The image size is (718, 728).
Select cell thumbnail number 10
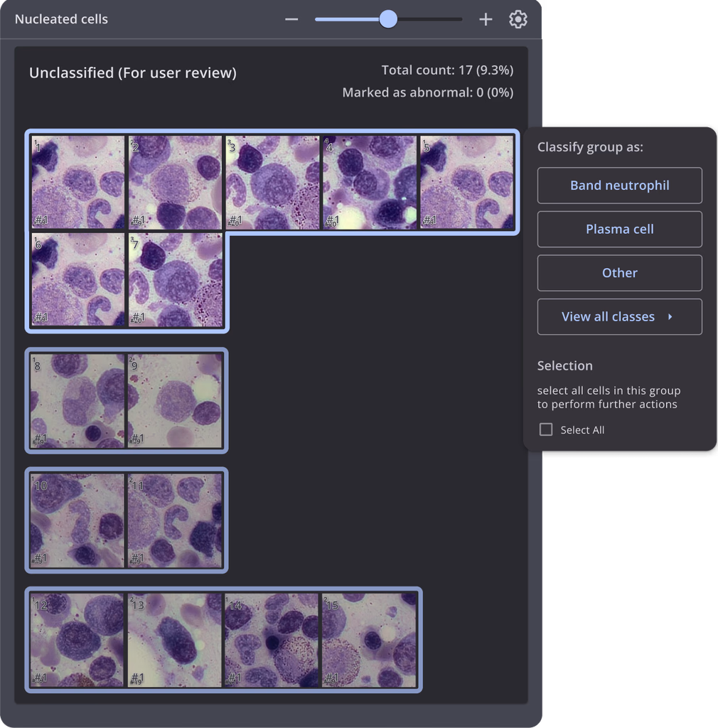pyautogui.click(x=77, y=520)
